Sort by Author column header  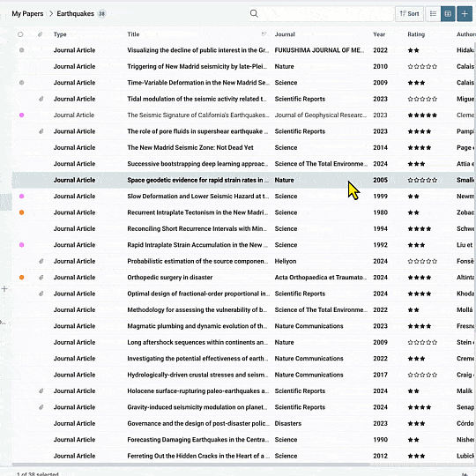tap(466, 34)
